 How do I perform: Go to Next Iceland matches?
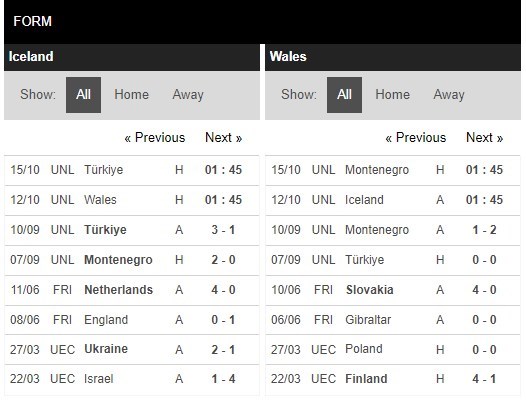pyautogui.click(x=223, y=138)
